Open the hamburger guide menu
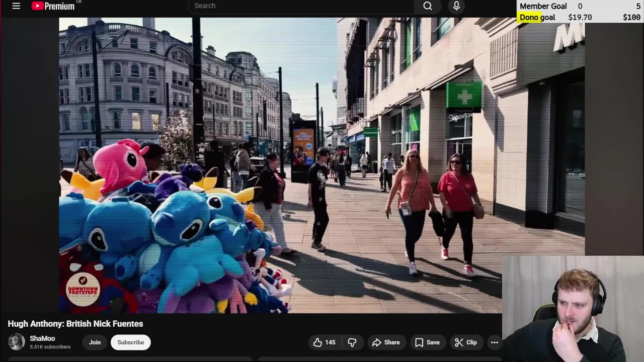 (16, 6)
